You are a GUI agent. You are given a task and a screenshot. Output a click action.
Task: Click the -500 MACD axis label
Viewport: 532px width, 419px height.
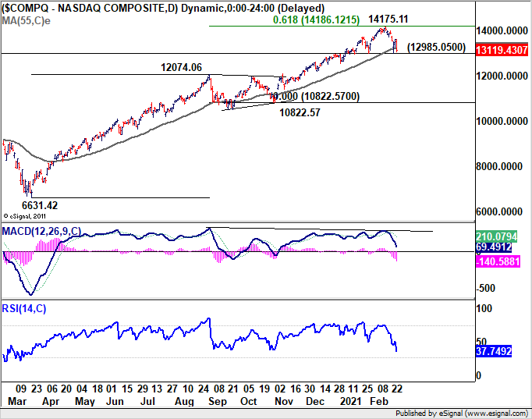coord(485,288)
